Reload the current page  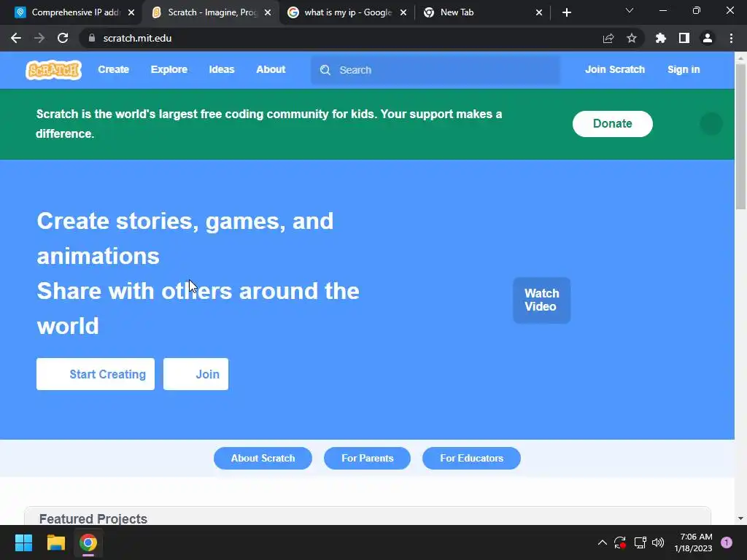[x=63, y=38]
